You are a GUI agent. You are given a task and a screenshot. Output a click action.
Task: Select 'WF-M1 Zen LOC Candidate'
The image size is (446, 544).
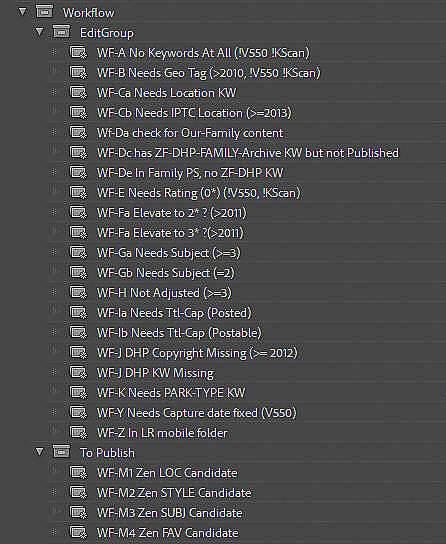coord(167,473)
